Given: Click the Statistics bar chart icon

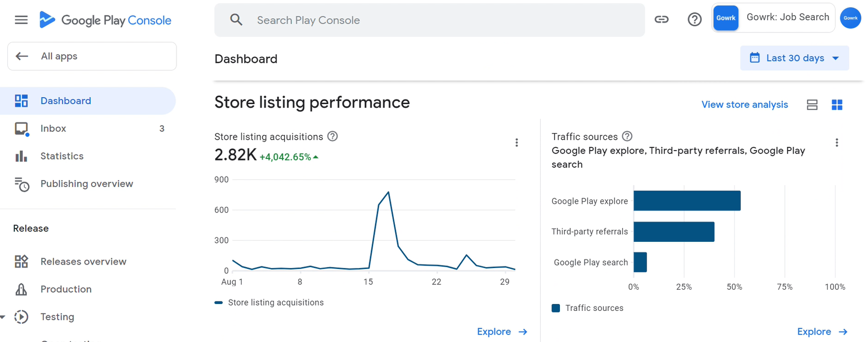Looking at the screenshot, I should coord(21,156).
